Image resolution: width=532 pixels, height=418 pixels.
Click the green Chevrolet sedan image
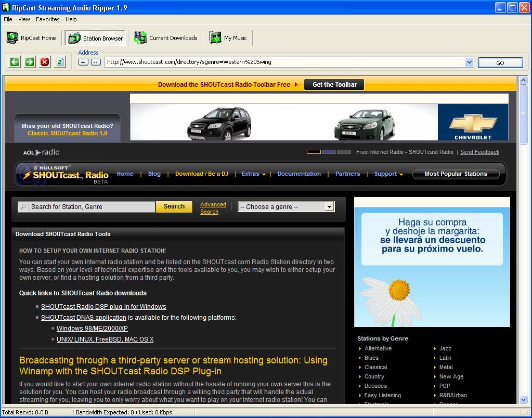click(x=364, y=124)
